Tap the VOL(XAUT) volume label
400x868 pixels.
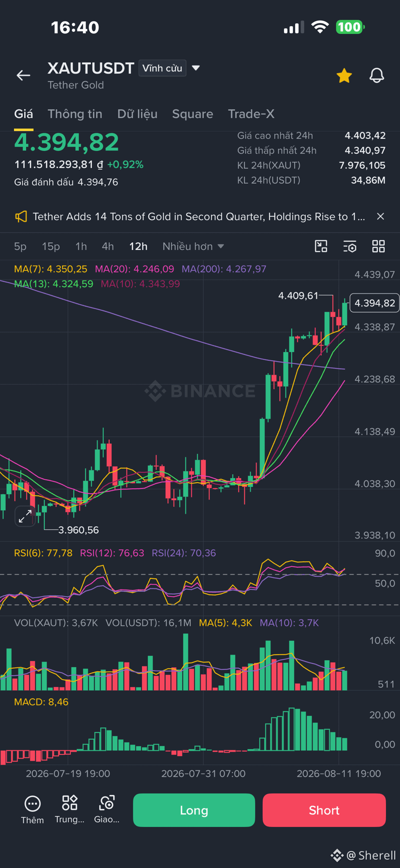56,623
